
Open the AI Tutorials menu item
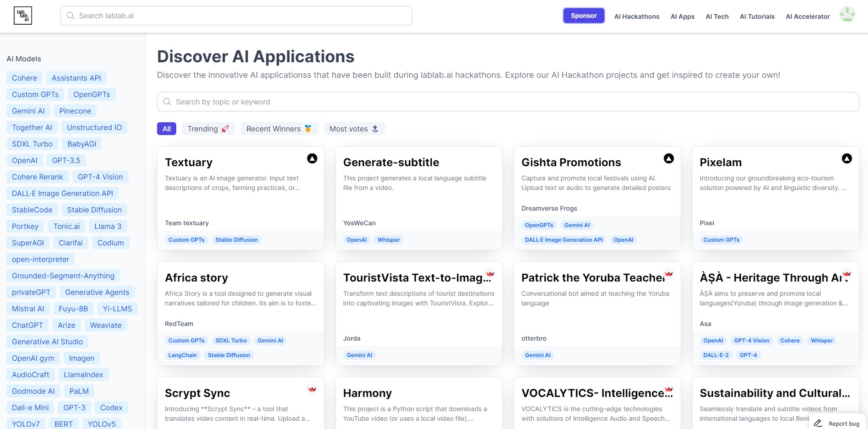tap(757, 16)
